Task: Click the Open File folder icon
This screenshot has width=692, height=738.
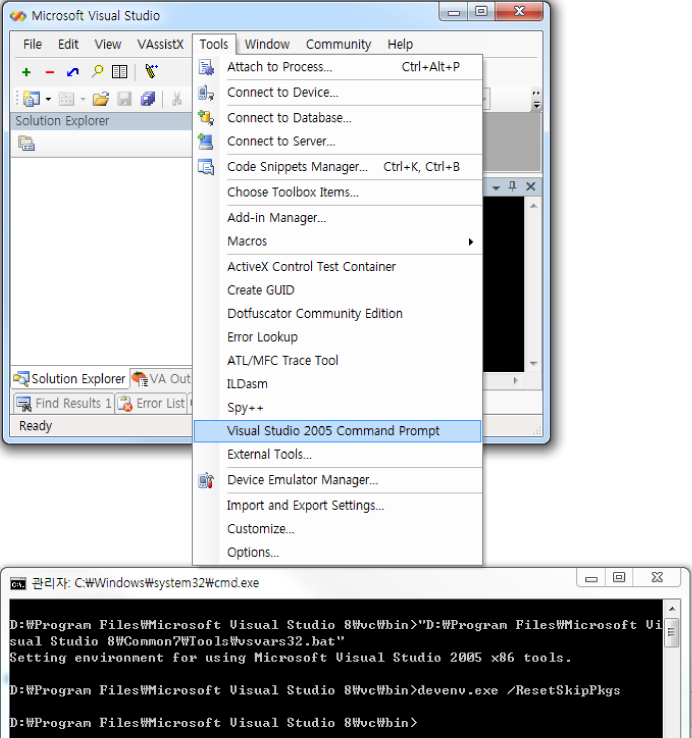Action: pyautogui.click(x=101, y=99)
